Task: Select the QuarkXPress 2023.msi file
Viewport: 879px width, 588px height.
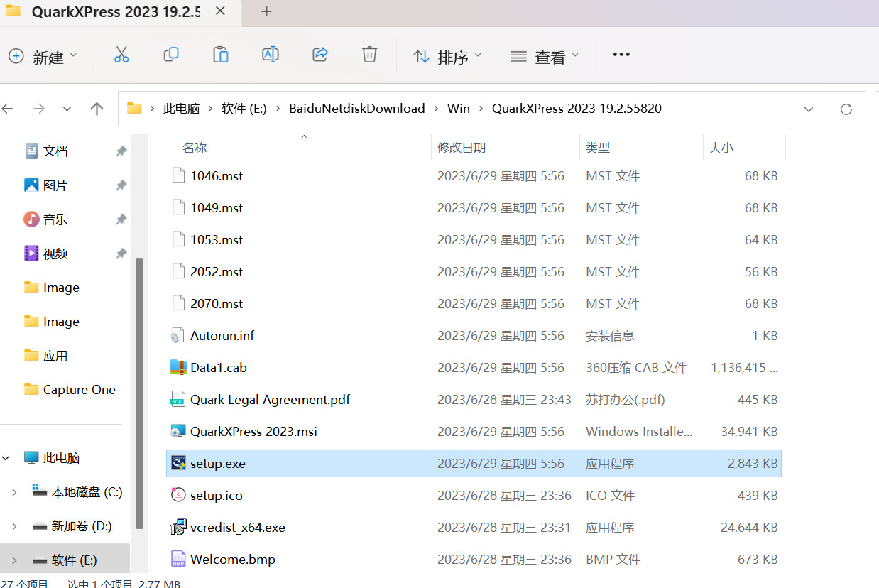Action: point(253,432)
